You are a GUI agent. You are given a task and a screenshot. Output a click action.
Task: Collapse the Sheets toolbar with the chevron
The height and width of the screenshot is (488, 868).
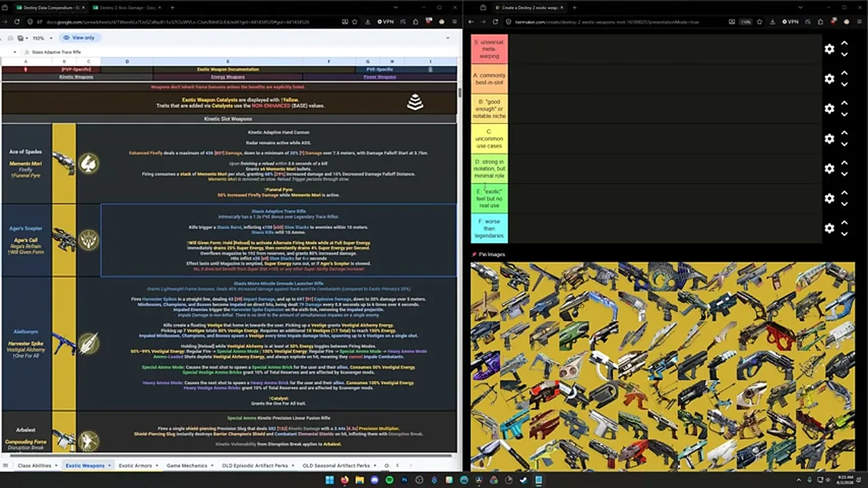coord(448,38)
